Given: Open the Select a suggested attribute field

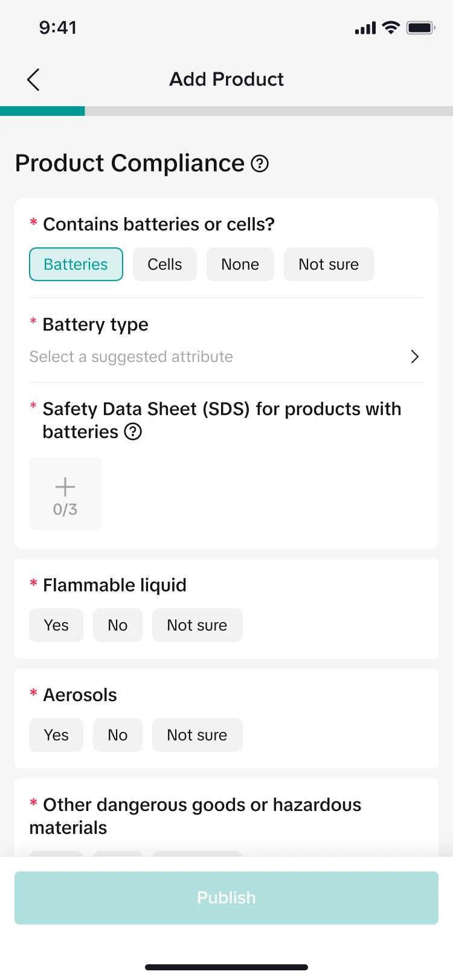Looking at the screenshot, I should tap(131, 357).
